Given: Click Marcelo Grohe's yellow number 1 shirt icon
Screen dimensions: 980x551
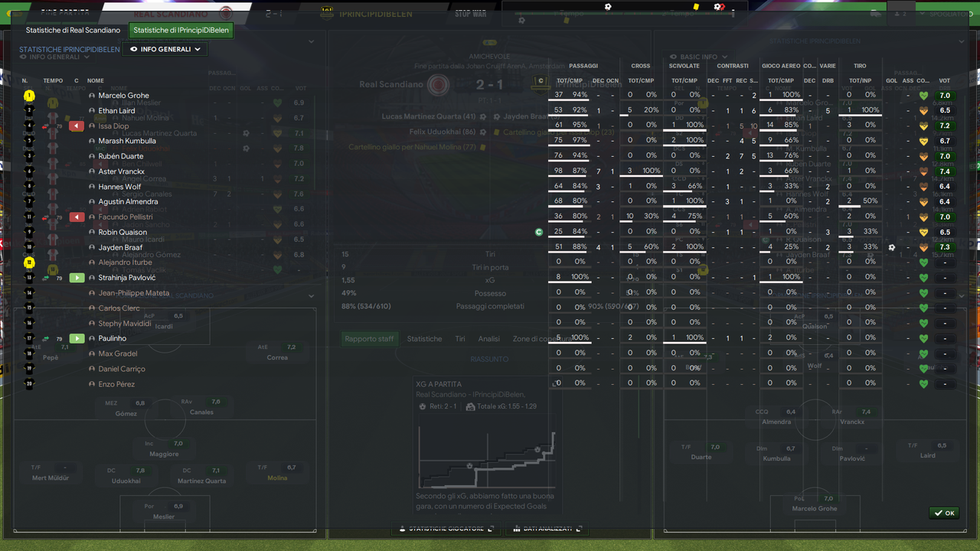Looking at the screenshot, I should (x=29, y=96).
